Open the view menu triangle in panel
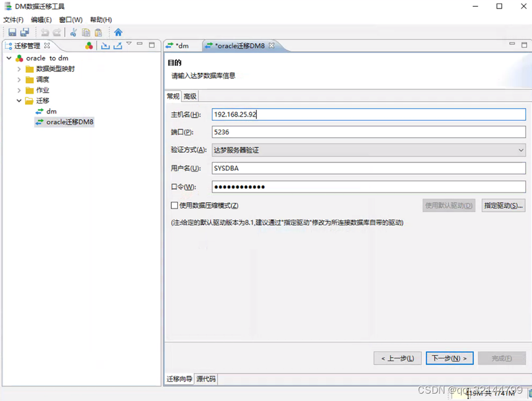Viewport: 532px width, 401px height. point(129,43)
